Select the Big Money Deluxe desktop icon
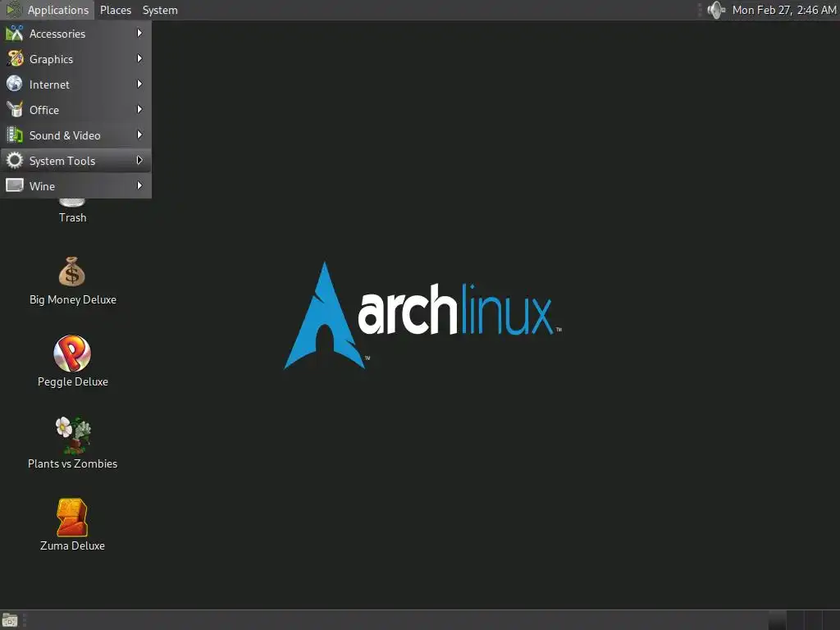Screen dimensions: 840x630 pos(72,272)
